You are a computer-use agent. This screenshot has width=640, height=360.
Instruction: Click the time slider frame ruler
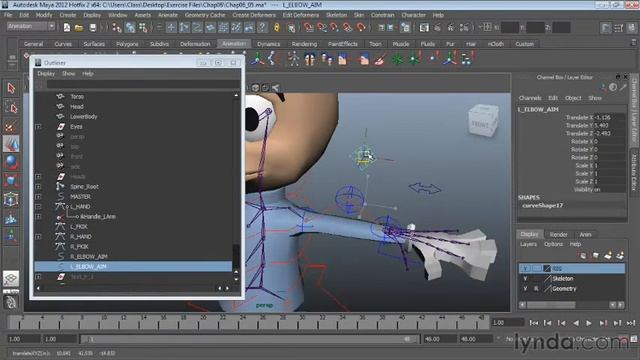click(248, 322)
